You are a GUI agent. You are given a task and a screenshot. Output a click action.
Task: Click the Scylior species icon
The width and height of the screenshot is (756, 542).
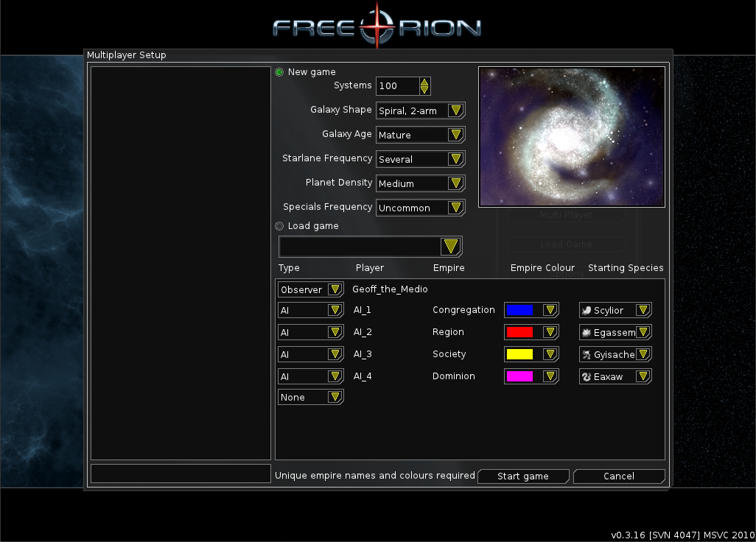pyautogui.click(x=587, y=311)
